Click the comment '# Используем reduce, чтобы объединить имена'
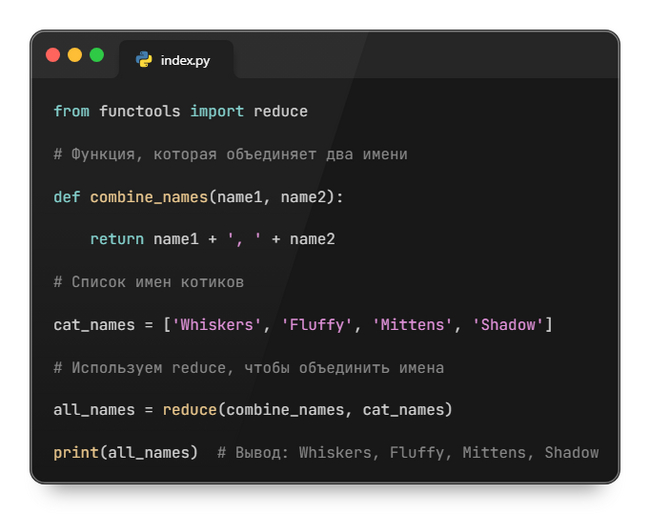 point(249,368)
